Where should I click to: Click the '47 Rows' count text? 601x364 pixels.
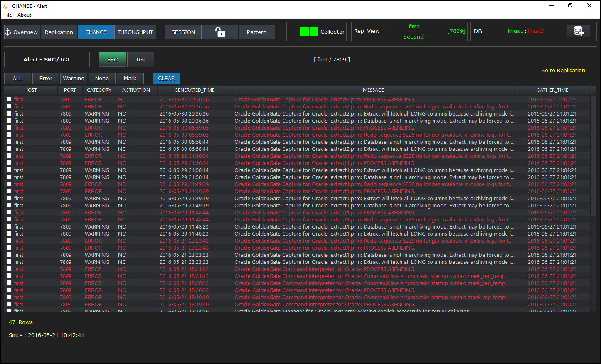coord(21,322)
